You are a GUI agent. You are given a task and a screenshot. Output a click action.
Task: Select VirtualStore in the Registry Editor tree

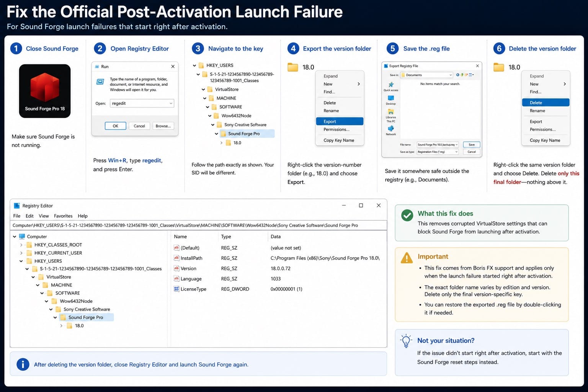(59, 277)
